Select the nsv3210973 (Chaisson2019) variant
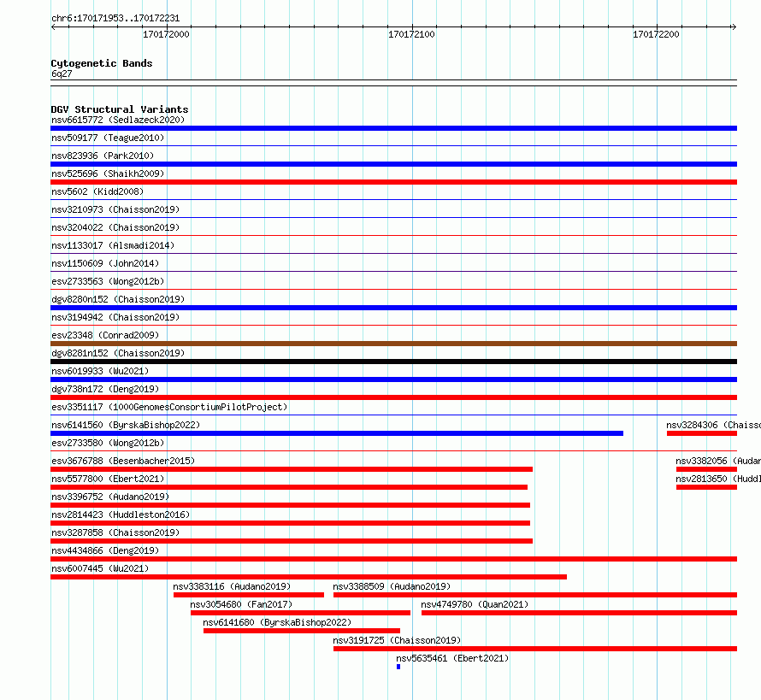Viewport: 761px width, 700px height. pyautogui.click(x=115, y=209)
